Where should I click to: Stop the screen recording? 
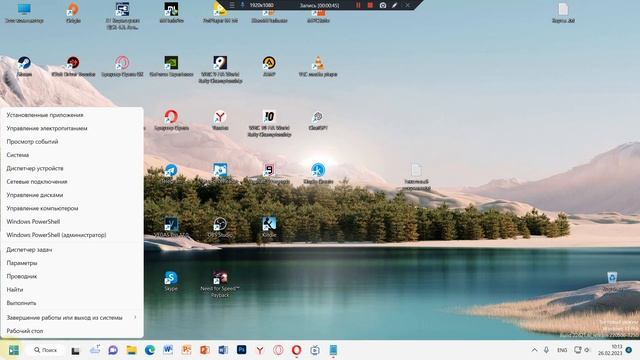(x=370, y=5)
